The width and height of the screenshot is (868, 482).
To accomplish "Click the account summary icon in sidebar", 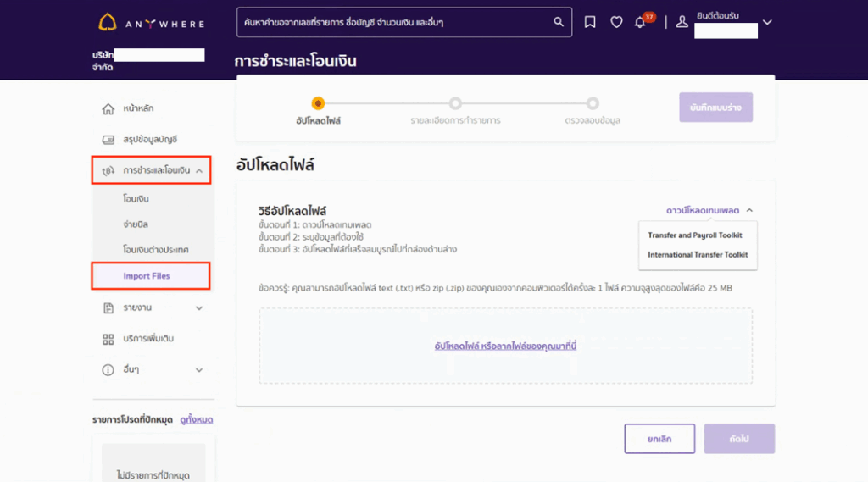I will click(108, 139).
